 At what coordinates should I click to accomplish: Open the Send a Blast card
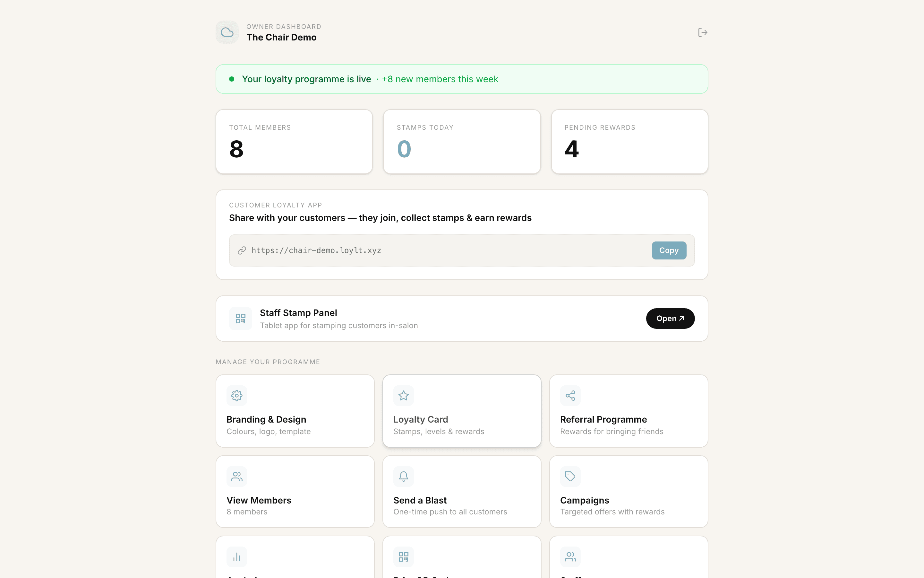point(462,492)
